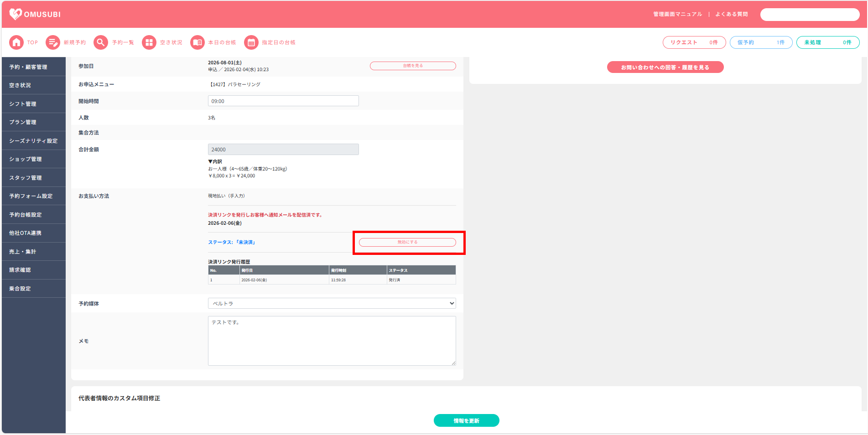Screen dimensions: 868x435
Task: Go to TOP via home icon
Action: tap(16, 42)
